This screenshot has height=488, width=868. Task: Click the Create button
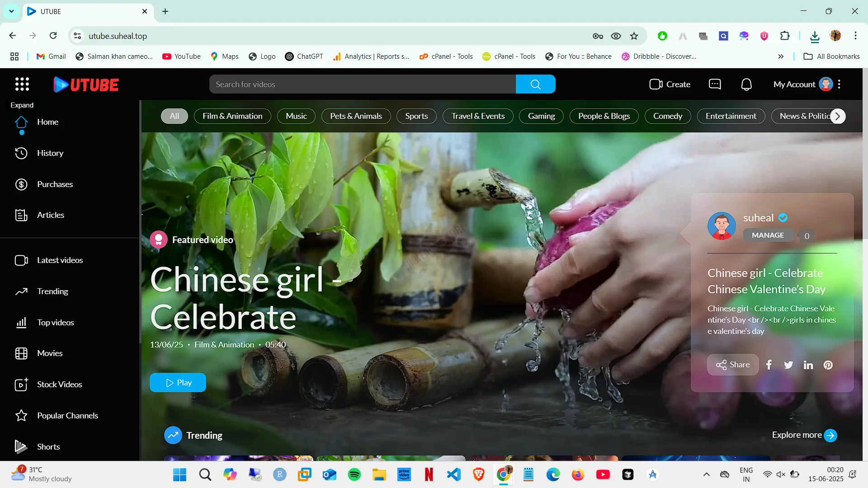click(670, 84)
